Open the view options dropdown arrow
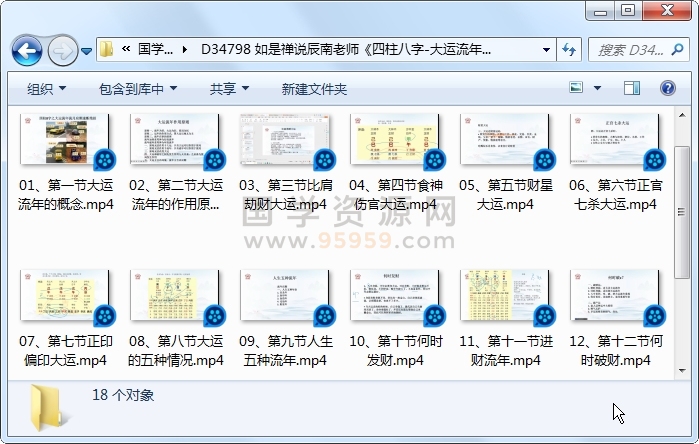Screen dimensions: 699x444 click(x=597, y=88)
